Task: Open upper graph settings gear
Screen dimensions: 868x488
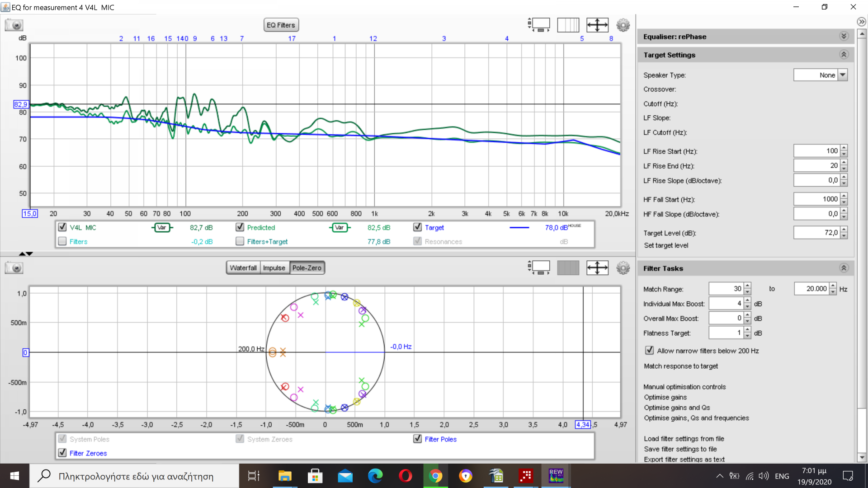Action: pos(623,25)
